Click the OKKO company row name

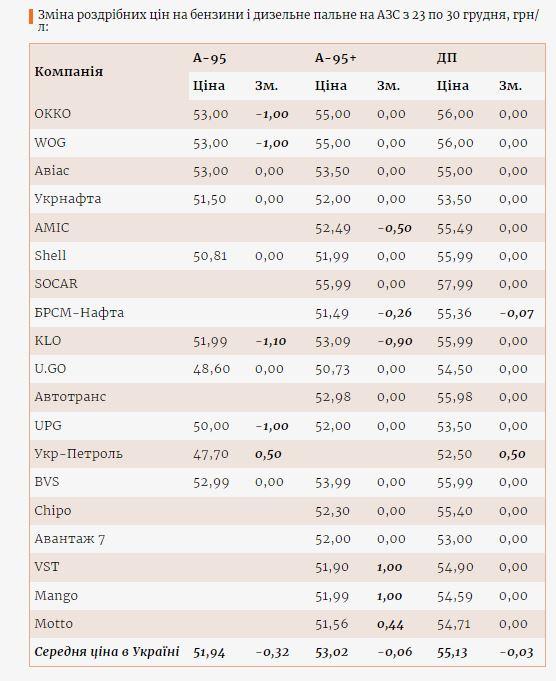click(x=53, y=114)
